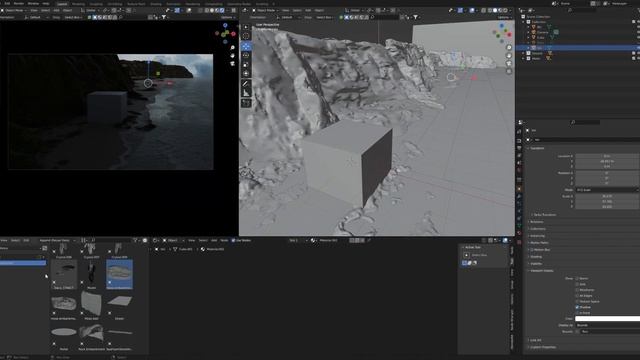Open the Output properties tab icon
Image resolution: width=640 pixels, height=360 pixels.
519,148
